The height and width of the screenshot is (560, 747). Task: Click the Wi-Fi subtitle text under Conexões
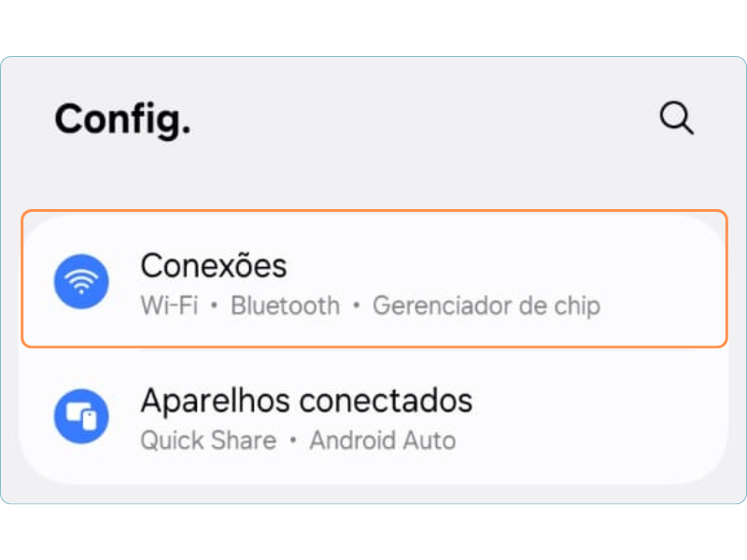coord(168,306)
